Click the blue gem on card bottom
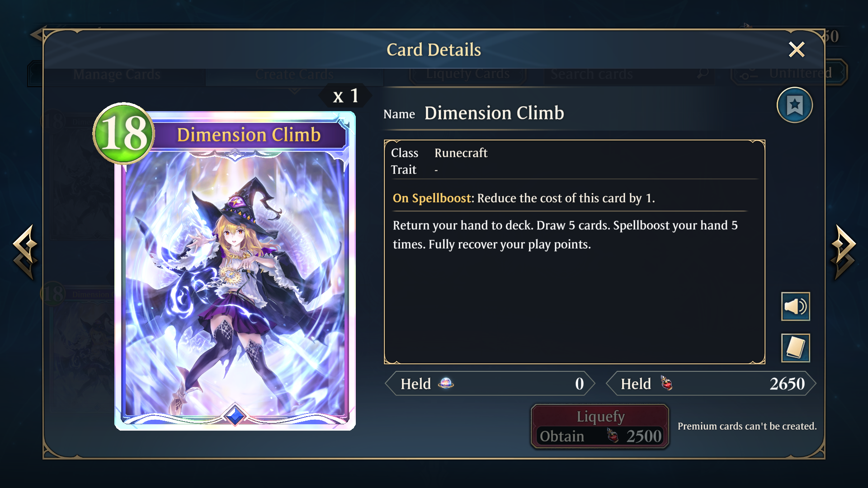 [x=235, y=415]
